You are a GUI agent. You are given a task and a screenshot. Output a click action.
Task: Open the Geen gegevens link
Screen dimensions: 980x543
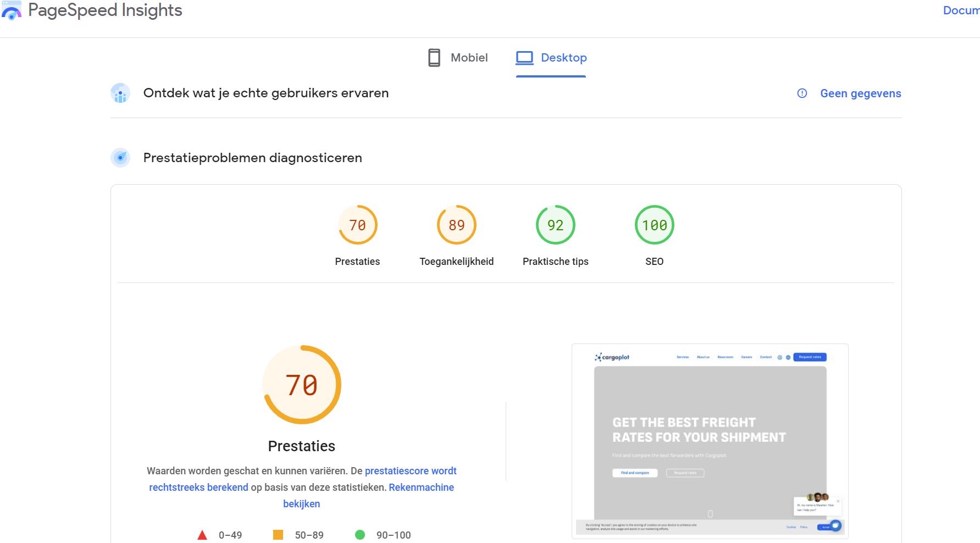(860, 93)
